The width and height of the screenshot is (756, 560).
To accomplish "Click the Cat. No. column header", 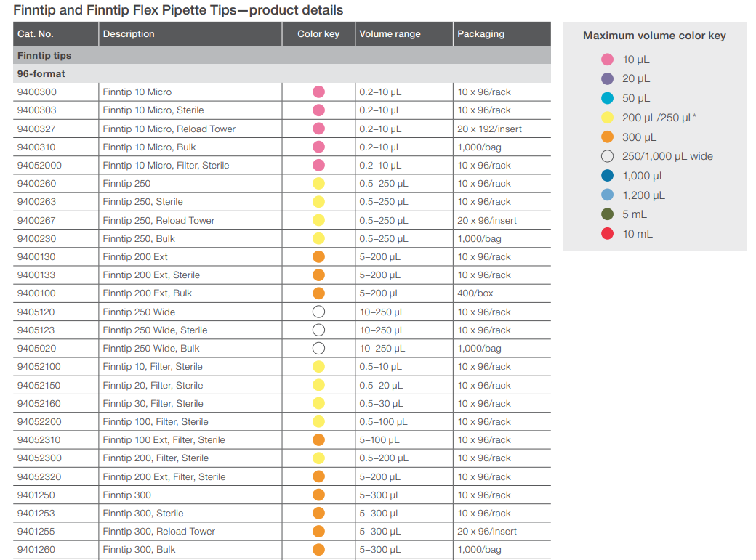I will click(x=35, y=33).
